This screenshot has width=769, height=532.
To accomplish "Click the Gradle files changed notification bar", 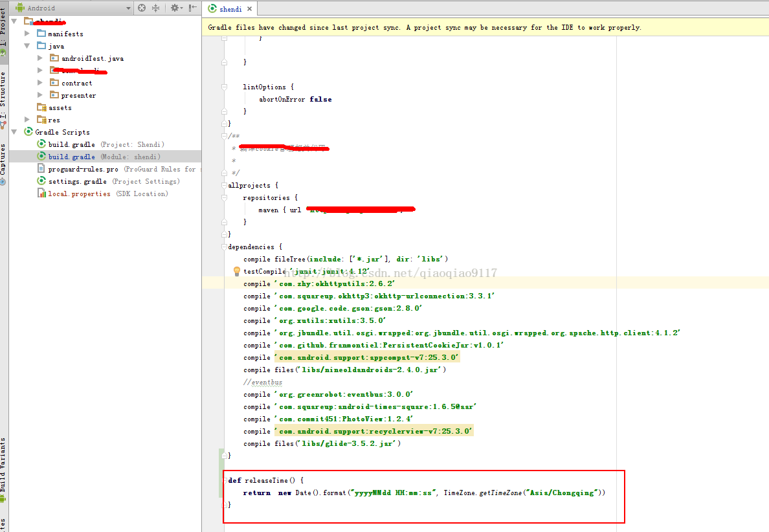I will point(485,27).
